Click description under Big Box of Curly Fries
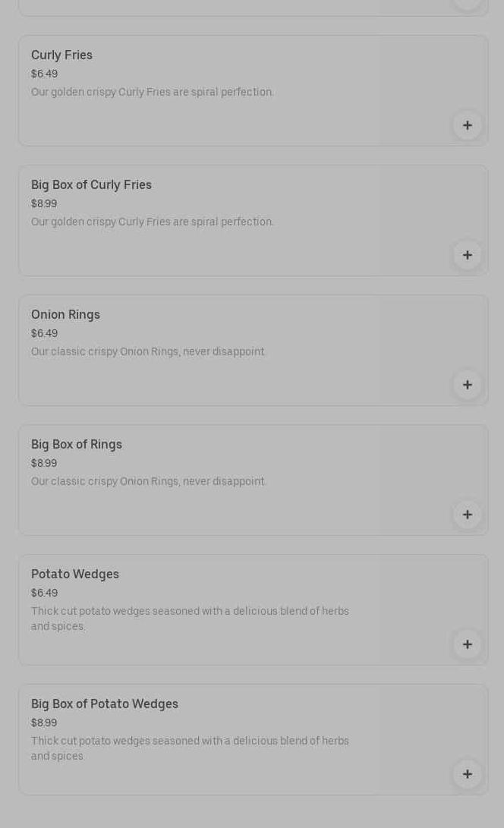Screen dimensions: 504x828 (x=152, y=222)
